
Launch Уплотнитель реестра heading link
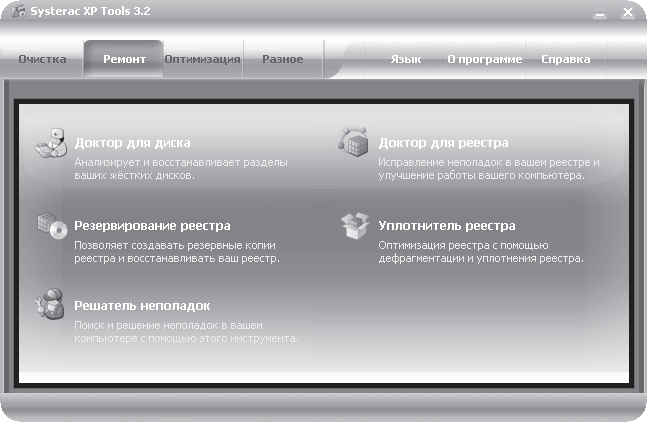pos(447,226)
